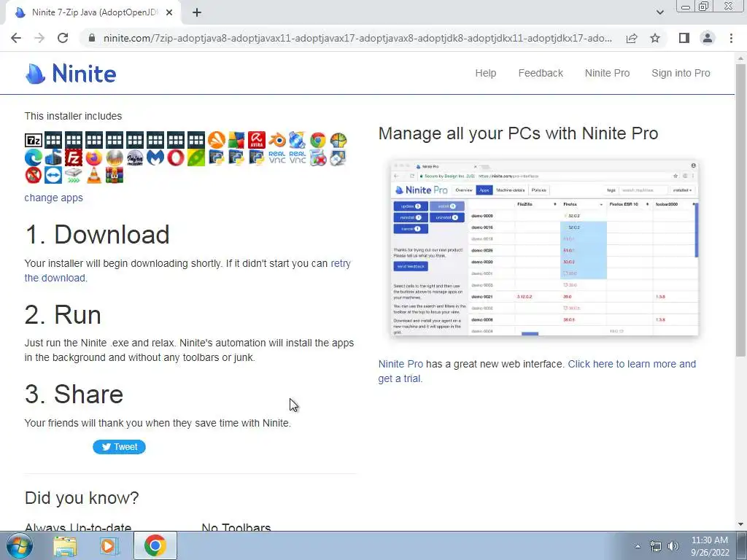747x560 pixels.
Task: Share this page via address bar icon
Action: point(632,38)
